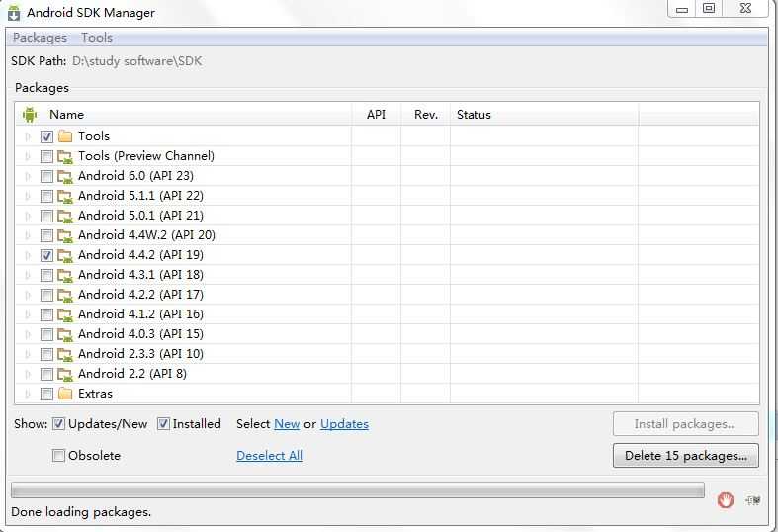Click the Android 4.0.3 (API 15) package icon
The height and width of the screenshot is (532, 778).
(65, 335)
